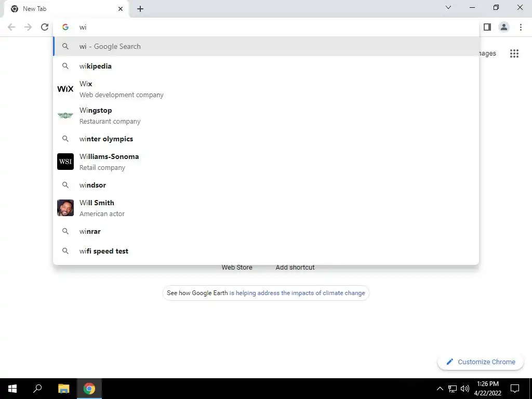This screenshot has width=532, height=399.
Task: Show hidden system tray icons
Action: tap(440, 389)
